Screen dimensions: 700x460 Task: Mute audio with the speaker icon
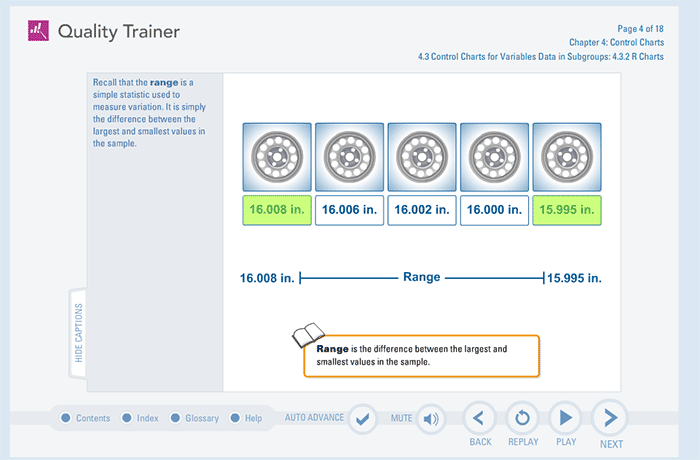[x=431, y=418]
